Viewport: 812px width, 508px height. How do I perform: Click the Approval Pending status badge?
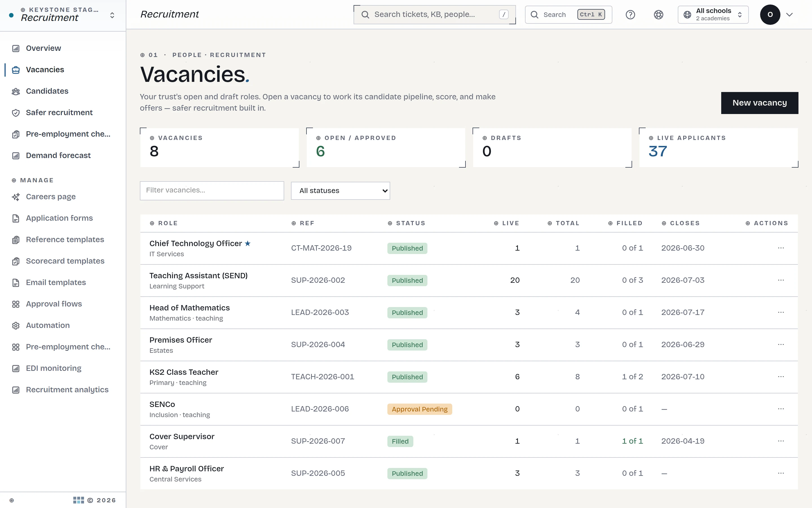pyautogui.click(x=420, y=409)
